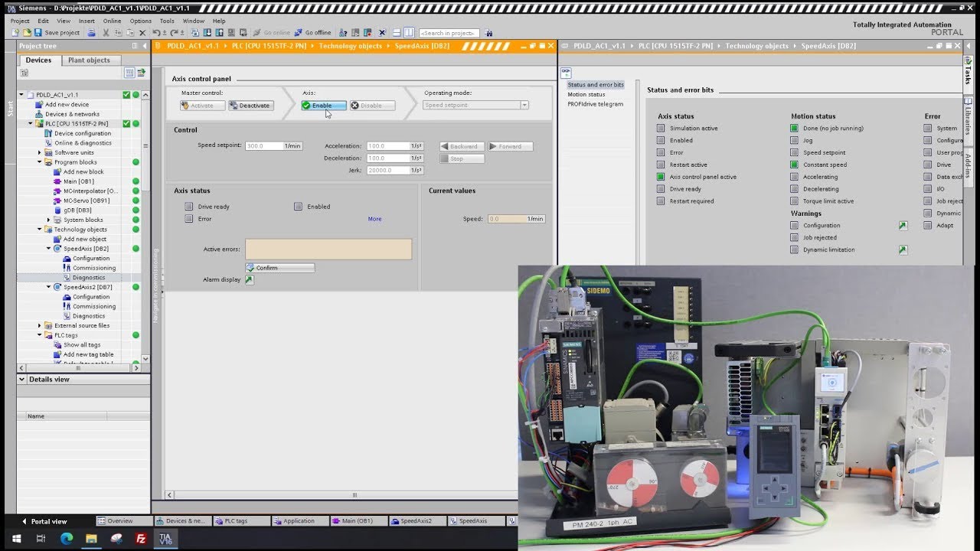
Task: Click green arrow next to Dynamic limitation
Action: 903,249
